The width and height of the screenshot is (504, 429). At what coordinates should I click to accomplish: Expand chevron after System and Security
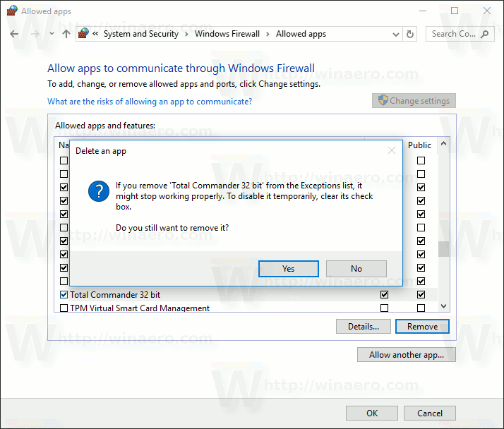pos(186,34)
